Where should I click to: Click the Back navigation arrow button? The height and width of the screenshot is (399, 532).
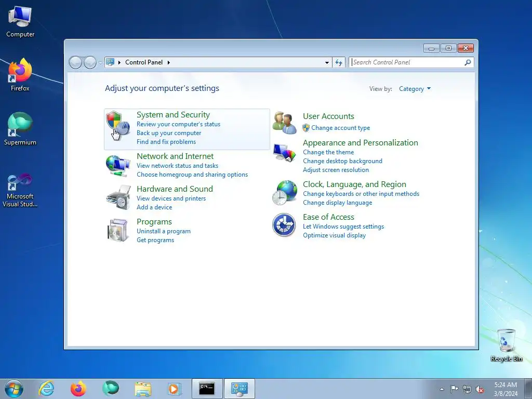point(75,62)
